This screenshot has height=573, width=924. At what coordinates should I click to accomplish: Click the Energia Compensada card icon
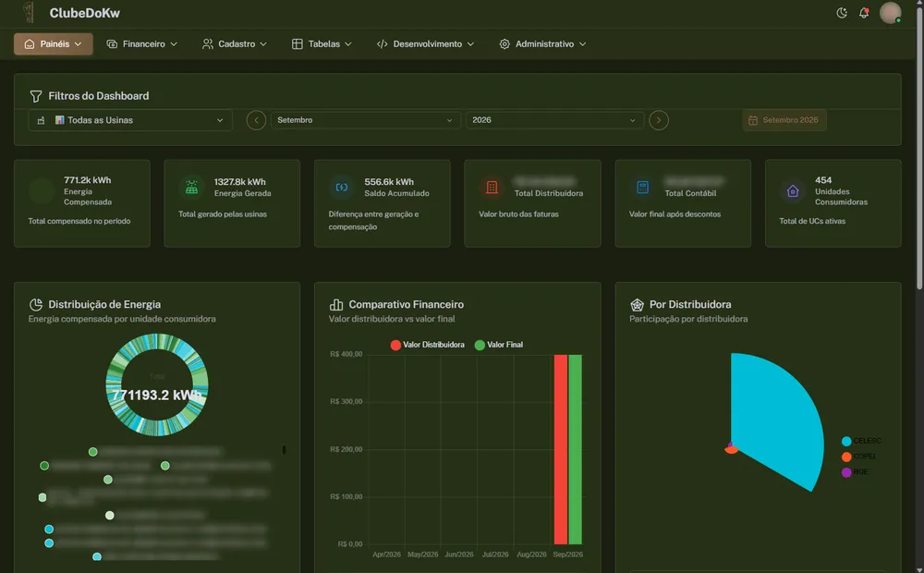(42, 191)
